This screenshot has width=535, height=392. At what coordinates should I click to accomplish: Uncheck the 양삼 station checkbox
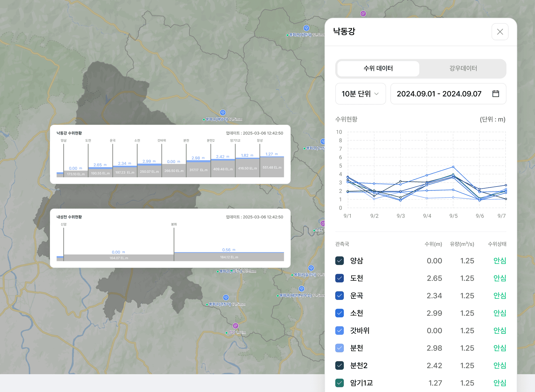tap(339, 261)
